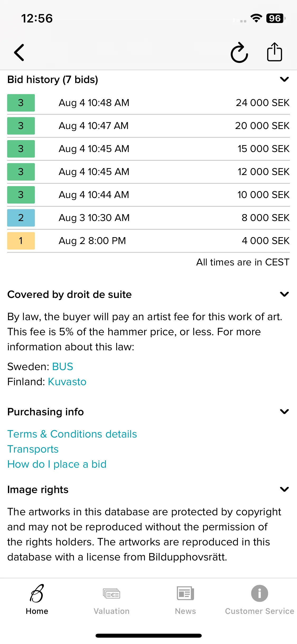Open How do I place a bid
This screenshot has width=297, height=644.
(57, 464)
